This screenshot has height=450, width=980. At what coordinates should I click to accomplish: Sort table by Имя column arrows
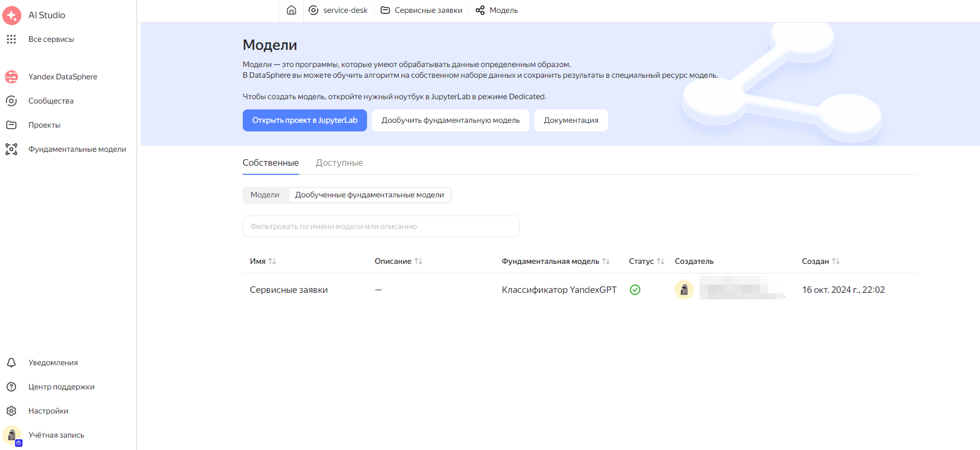point(272,261)
